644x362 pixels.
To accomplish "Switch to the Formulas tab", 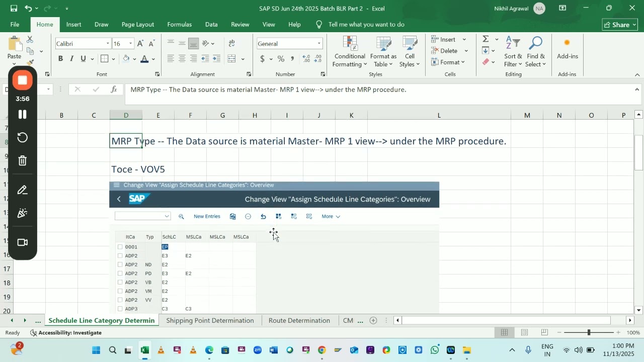I will (179, 24).
